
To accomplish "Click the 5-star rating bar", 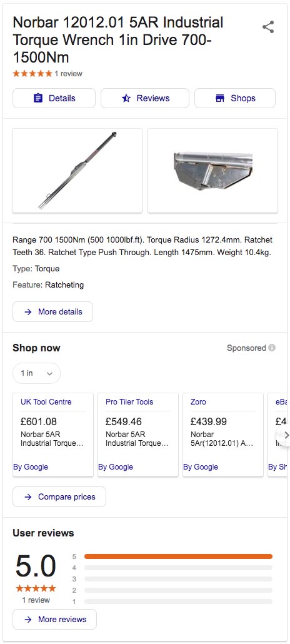I will pos(178,556).
